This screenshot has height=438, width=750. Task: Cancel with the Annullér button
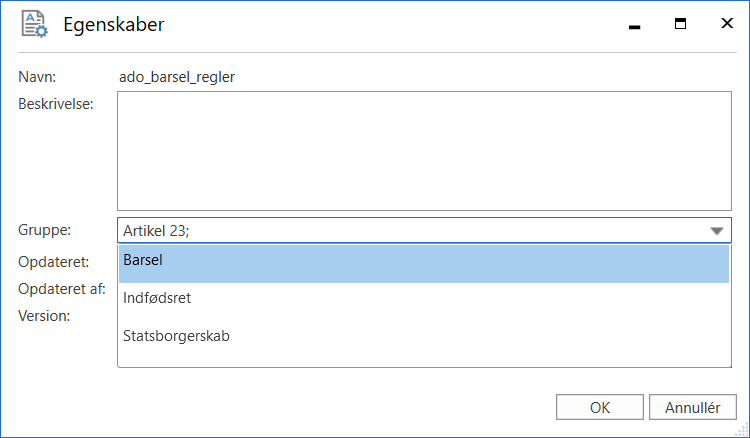coord(692,407)
